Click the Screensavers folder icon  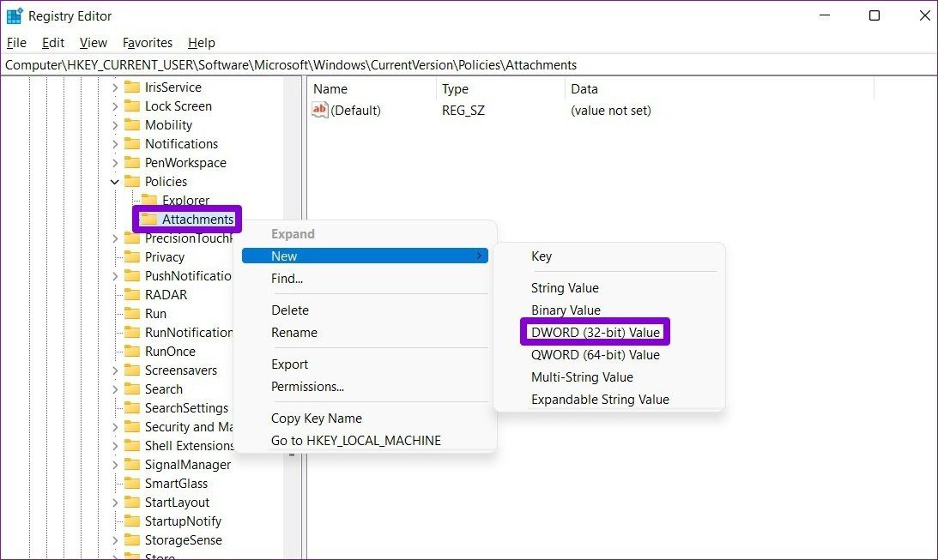[x=131, y=370]
